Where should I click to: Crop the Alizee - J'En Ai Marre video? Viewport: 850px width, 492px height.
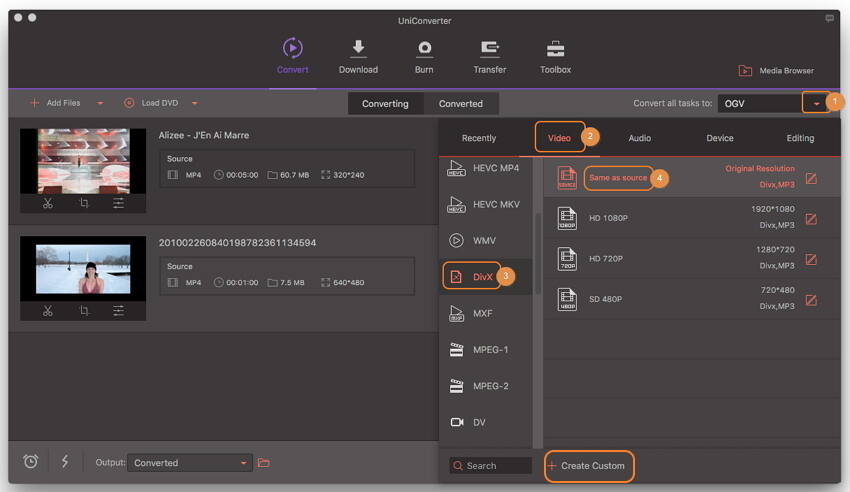[x=83, y=203]
